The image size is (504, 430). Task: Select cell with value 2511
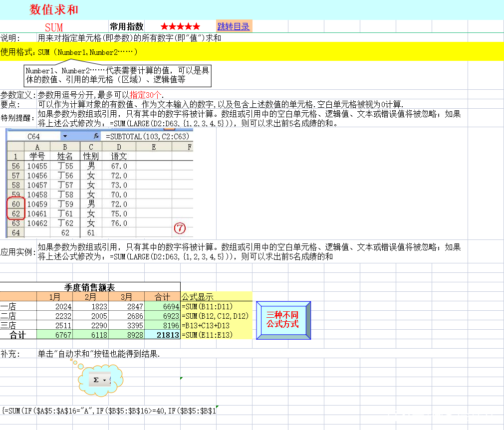[x=55, y=325]
